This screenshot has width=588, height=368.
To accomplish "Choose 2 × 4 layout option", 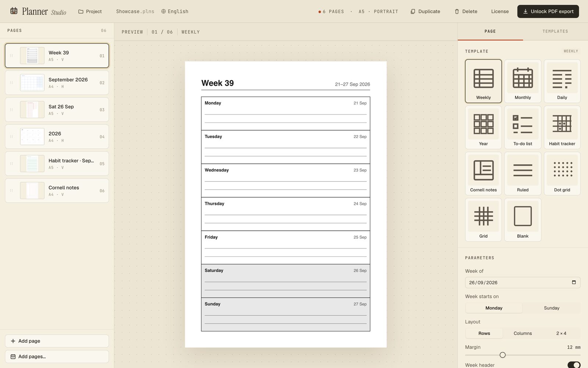I will [561, 333].
